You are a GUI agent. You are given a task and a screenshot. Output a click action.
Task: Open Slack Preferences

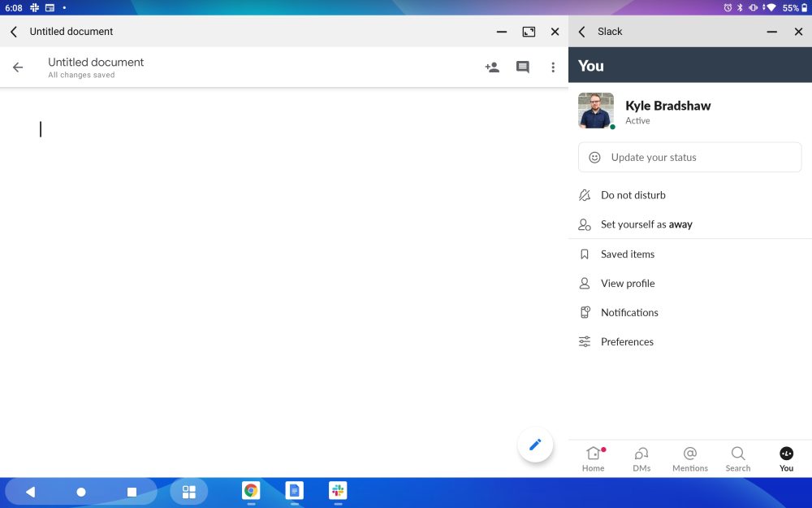pos(626,342)
